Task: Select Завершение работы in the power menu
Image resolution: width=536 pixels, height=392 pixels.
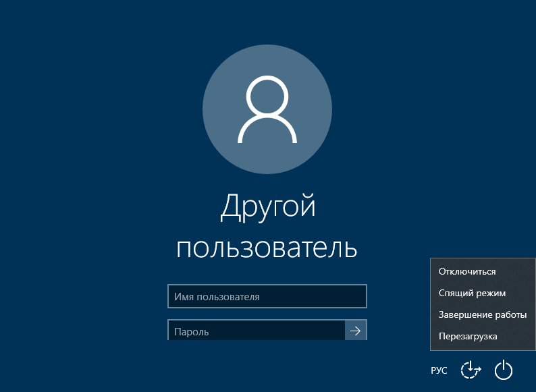Action: [x=483, y=315]
